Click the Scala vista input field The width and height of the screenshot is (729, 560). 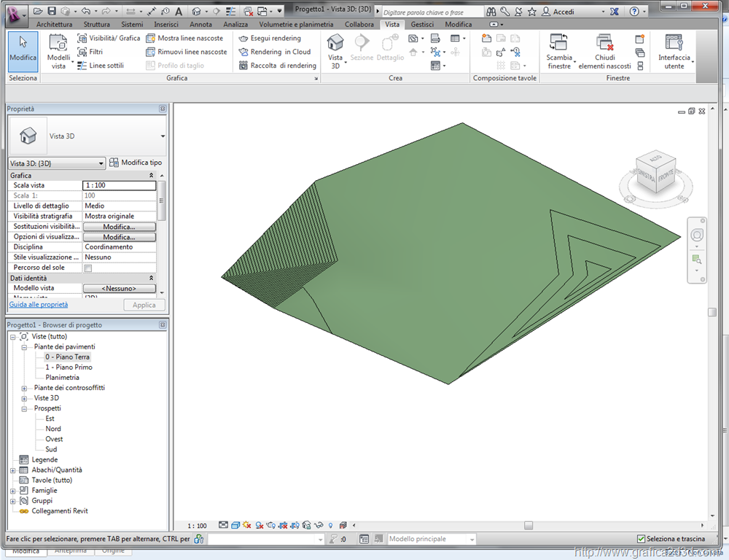pos(119,185)
